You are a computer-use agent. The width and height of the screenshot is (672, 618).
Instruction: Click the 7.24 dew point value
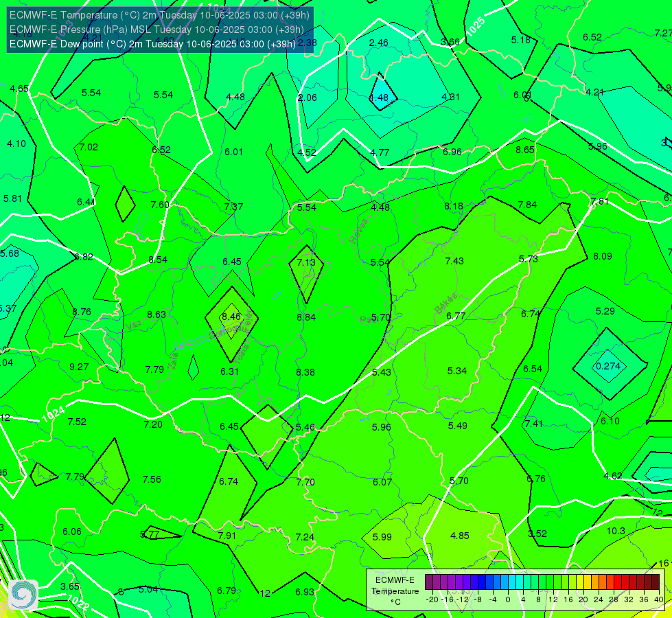(305, 537)
